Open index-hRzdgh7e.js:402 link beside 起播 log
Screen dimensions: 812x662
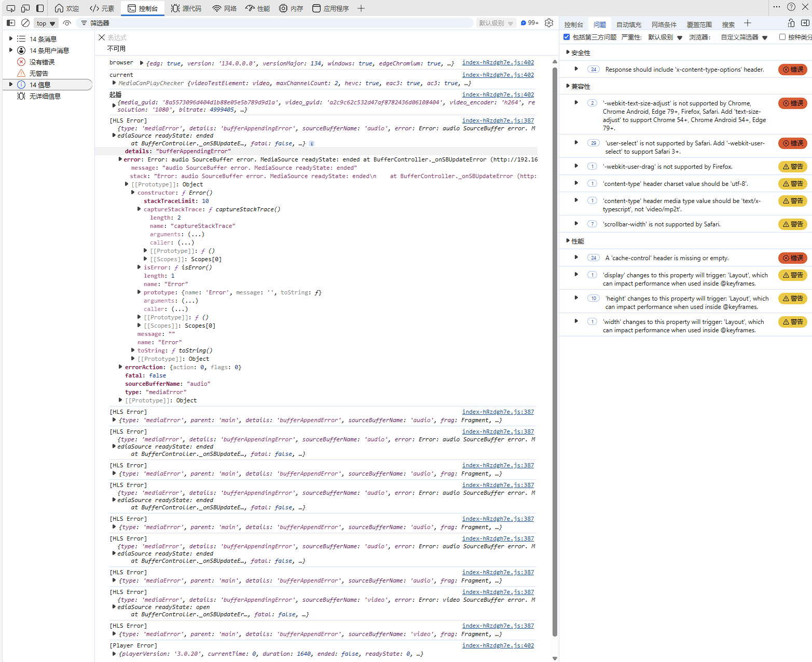click(498, 94)
